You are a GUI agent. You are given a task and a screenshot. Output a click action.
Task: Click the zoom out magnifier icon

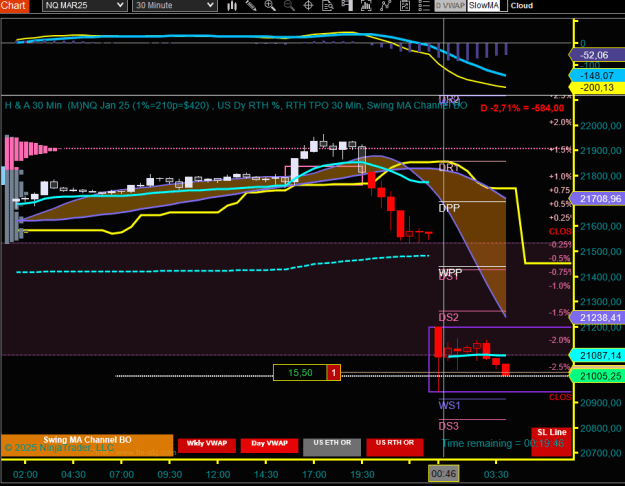tap(289, 6)
